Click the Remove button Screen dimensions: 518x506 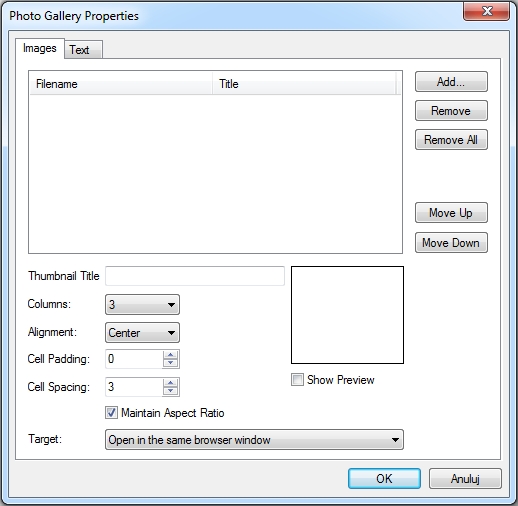tap(451, 111)
